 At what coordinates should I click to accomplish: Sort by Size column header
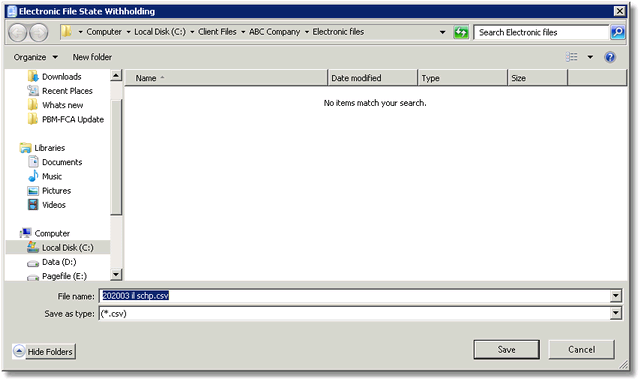[x=538, y=78]
